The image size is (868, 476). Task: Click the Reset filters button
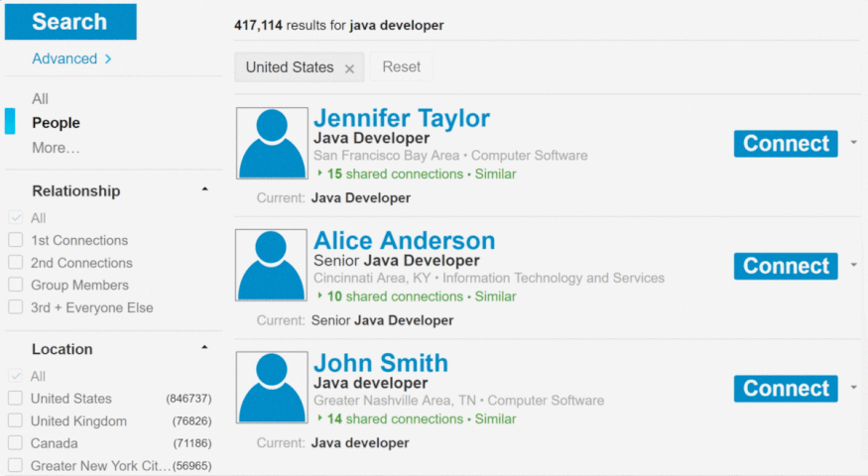pyautogui.click(x=402, y=67)
